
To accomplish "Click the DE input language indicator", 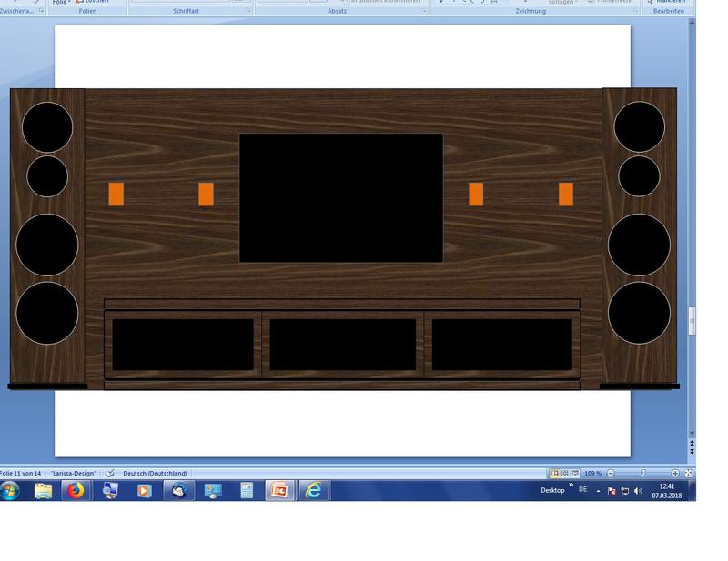I will click(x=583, y=489).
